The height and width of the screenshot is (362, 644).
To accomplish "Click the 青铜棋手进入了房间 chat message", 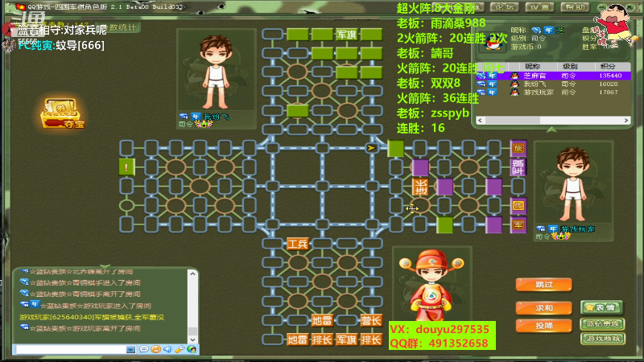I will pos(85,283).
